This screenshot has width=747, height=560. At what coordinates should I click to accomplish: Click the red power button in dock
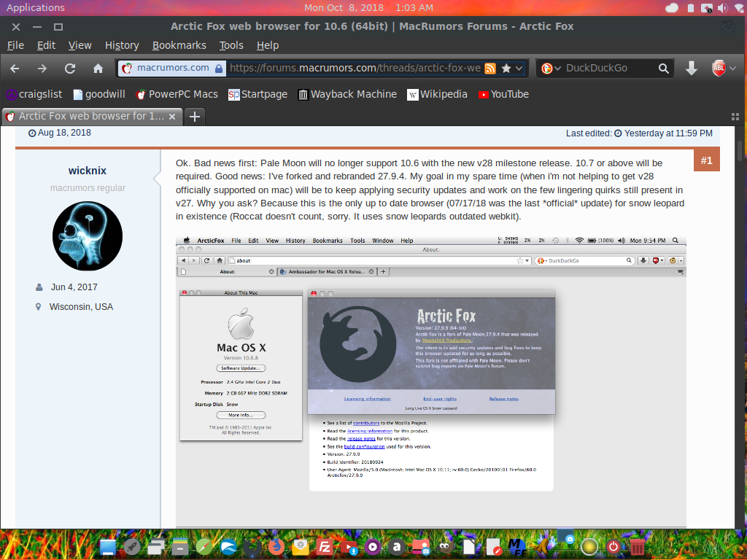click(x=614, y=547)
